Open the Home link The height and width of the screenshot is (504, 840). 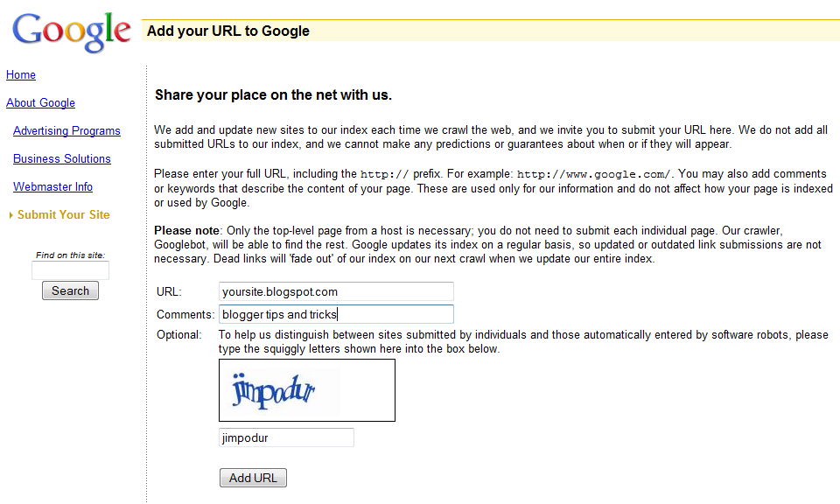coord(21,75)
